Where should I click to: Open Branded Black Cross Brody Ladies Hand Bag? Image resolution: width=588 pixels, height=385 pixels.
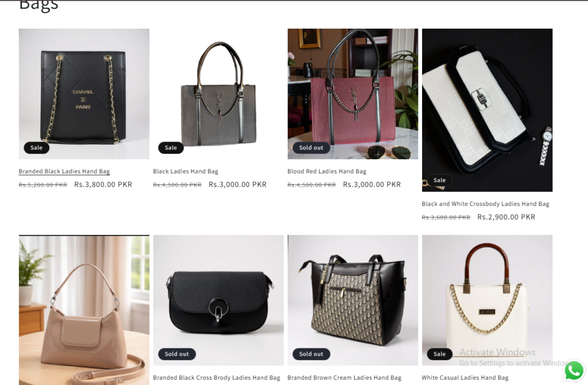click(216, 378)
